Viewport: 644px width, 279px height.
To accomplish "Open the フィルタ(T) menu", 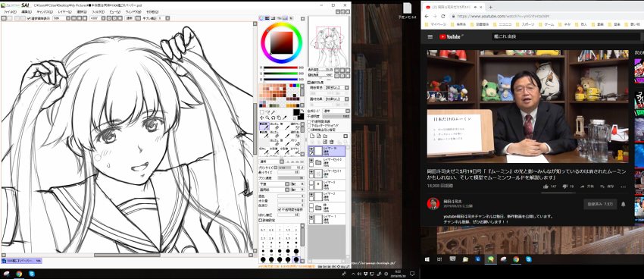I will click(98, 12).
